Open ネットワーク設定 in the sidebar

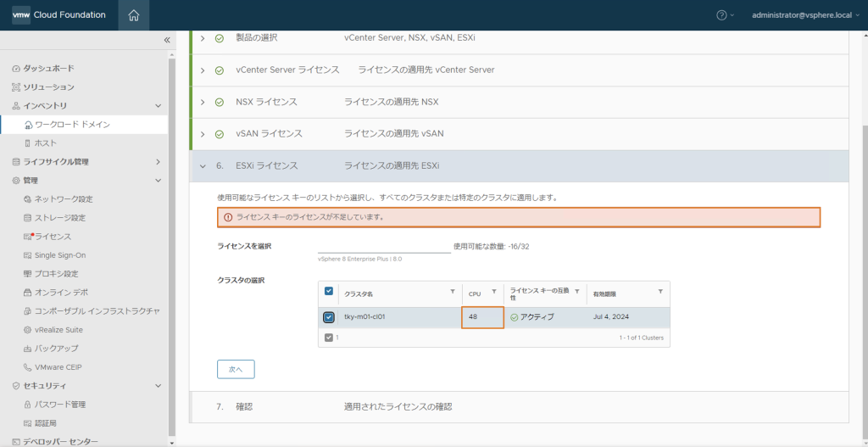coord(64,199)
